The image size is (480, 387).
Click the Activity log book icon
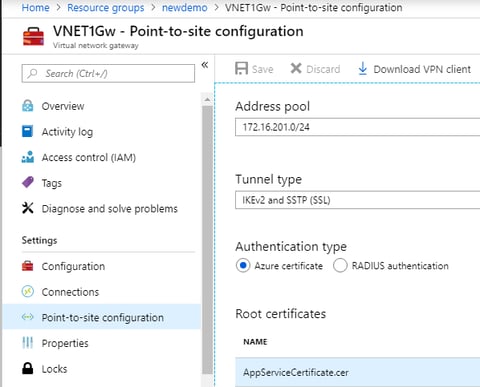pyautogui.click(x=27, y=131)
